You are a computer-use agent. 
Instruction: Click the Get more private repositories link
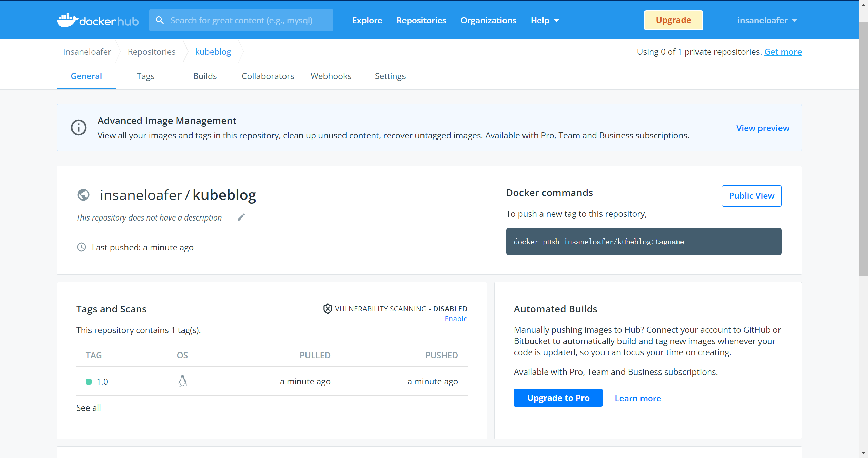783,52
